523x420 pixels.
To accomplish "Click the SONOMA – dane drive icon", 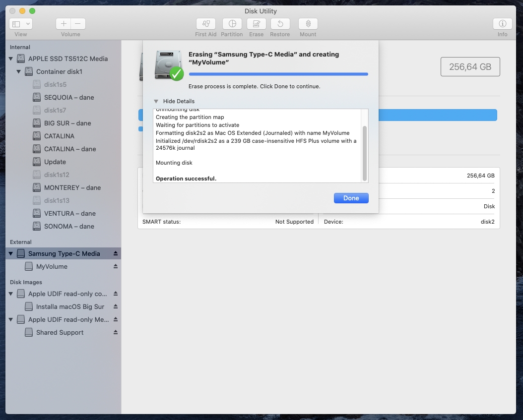I will [37, 226].
